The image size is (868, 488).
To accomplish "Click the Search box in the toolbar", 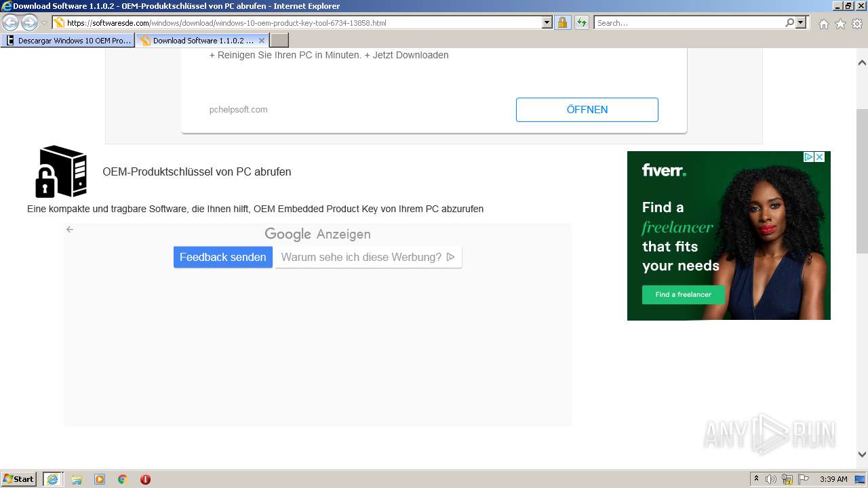I will 689,23.
